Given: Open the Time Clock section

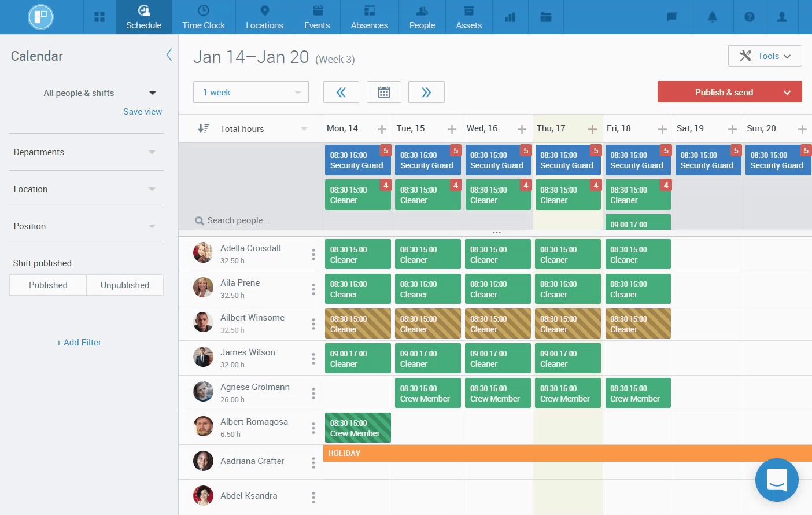Looking at the screenshot, I should tap(204, 17).
